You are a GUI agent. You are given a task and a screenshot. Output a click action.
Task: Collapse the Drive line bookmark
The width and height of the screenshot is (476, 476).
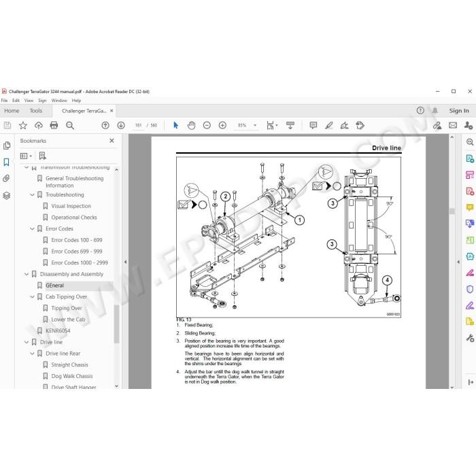(27, 343)
